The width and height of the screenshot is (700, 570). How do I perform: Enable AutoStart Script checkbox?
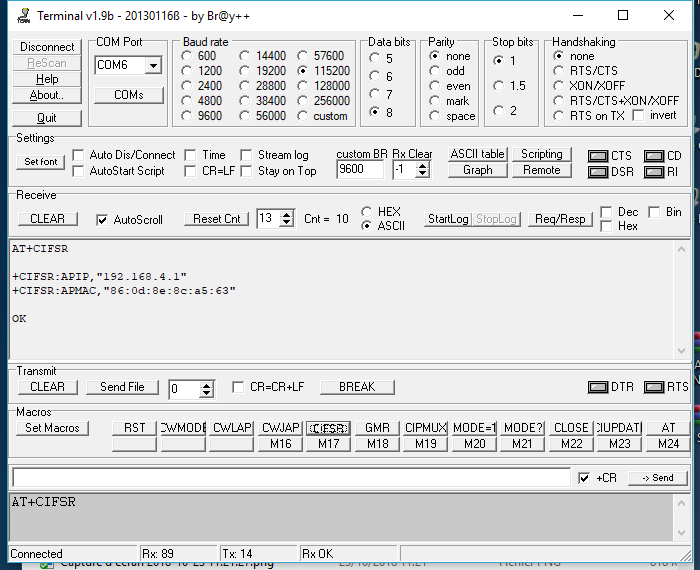click(78, 171)
